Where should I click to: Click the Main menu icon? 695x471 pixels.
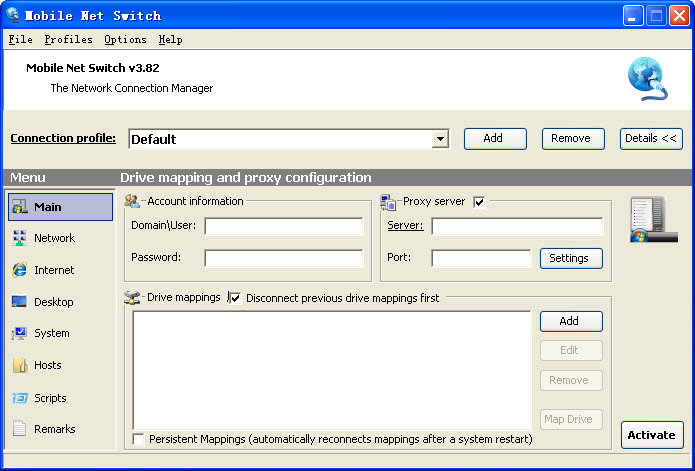coord(19,207)
